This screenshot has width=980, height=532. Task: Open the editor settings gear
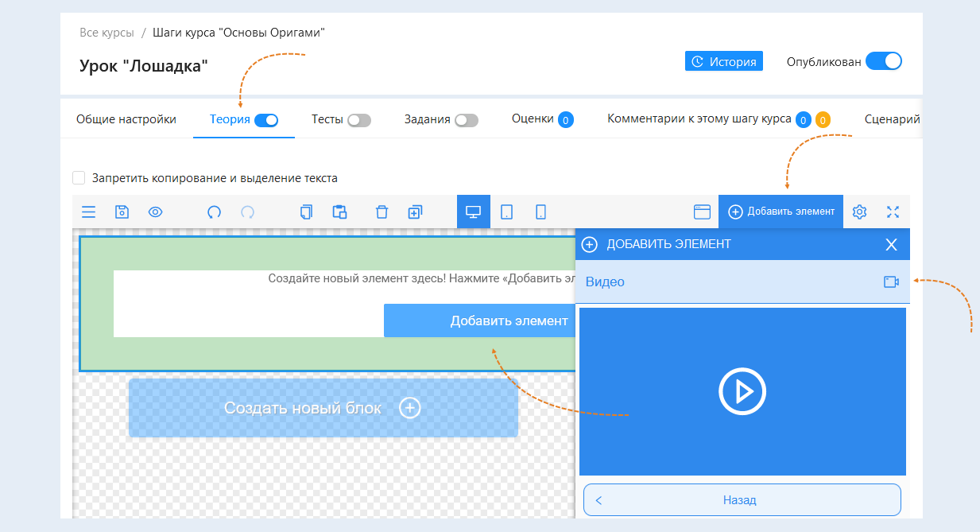coord(859,212)
